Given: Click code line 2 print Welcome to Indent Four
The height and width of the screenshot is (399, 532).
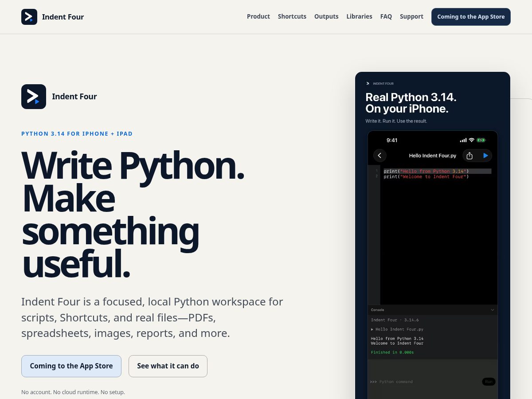Looking at the screenshot, I should click(x=426, y=176).
